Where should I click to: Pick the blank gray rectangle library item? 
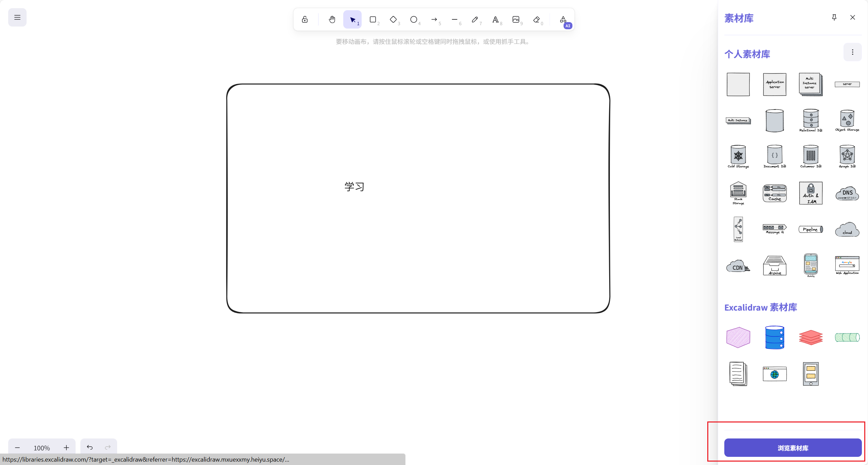(x=738, y=84)
